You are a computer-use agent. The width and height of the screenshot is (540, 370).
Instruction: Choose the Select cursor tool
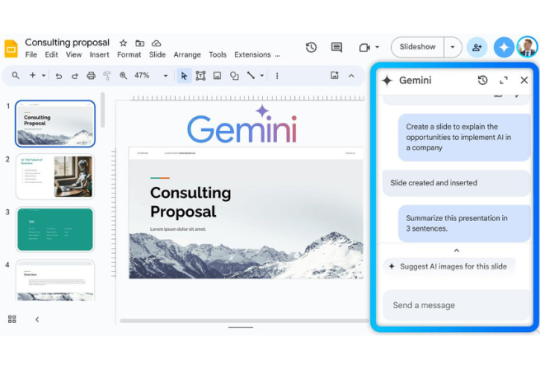184,75
